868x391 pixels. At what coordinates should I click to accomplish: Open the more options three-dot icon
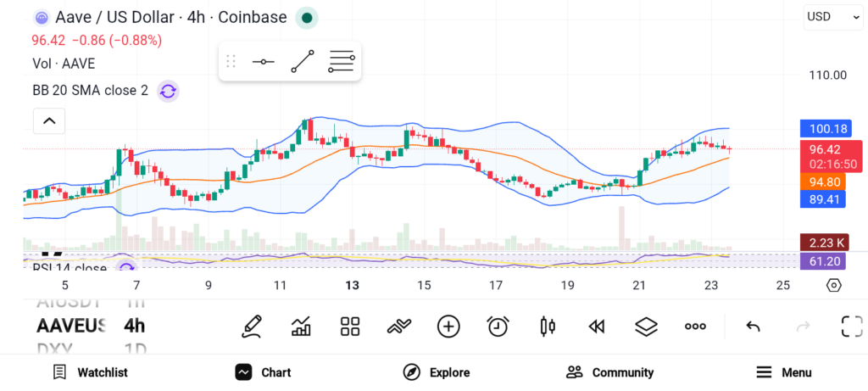coord(695,327)
